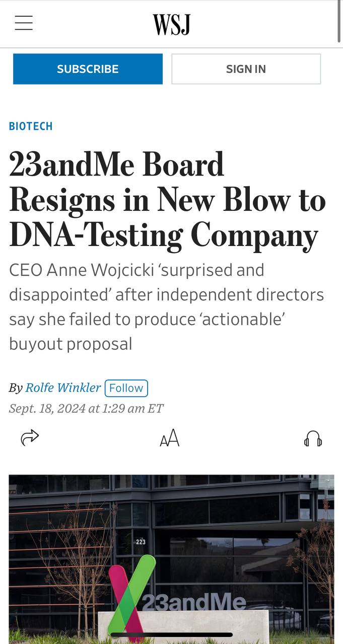Tap the 23andMe Board Resigns headline
Screen dimensions: 343x644
(x=167, y=200)
